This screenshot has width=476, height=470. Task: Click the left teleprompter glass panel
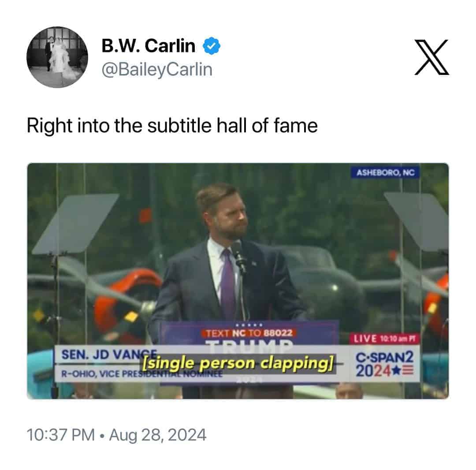click(x=75, y=224)
